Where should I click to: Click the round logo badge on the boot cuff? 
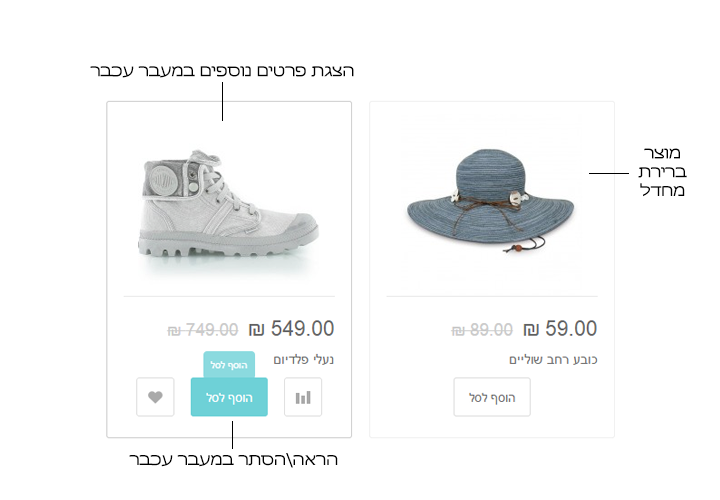tap(161, 180)
